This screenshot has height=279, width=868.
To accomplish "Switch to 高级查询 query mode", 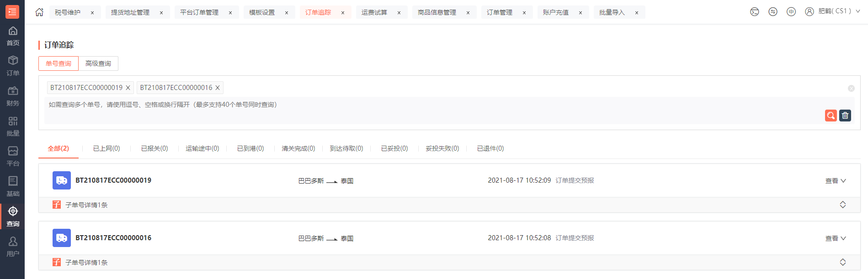I will [98, 63].
